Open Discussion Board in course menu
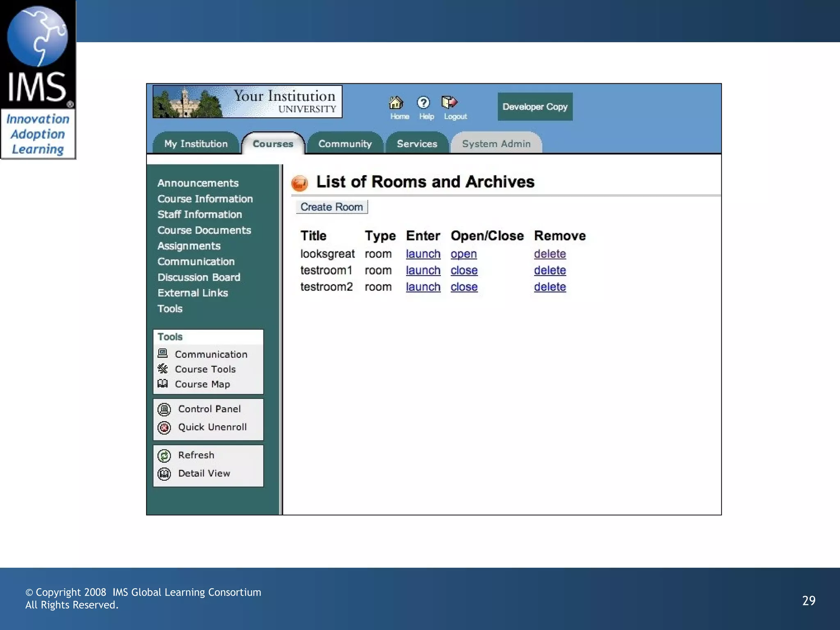This screenshot has height=630, width=840. 199,277
